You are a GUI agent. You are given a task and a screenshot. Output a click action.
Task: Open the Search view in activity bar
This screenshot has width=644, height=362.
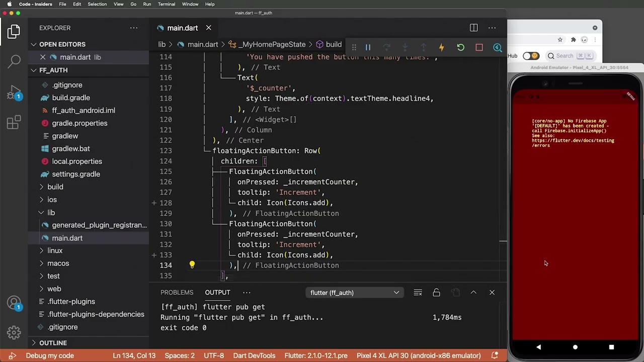(x=14, y=62)
